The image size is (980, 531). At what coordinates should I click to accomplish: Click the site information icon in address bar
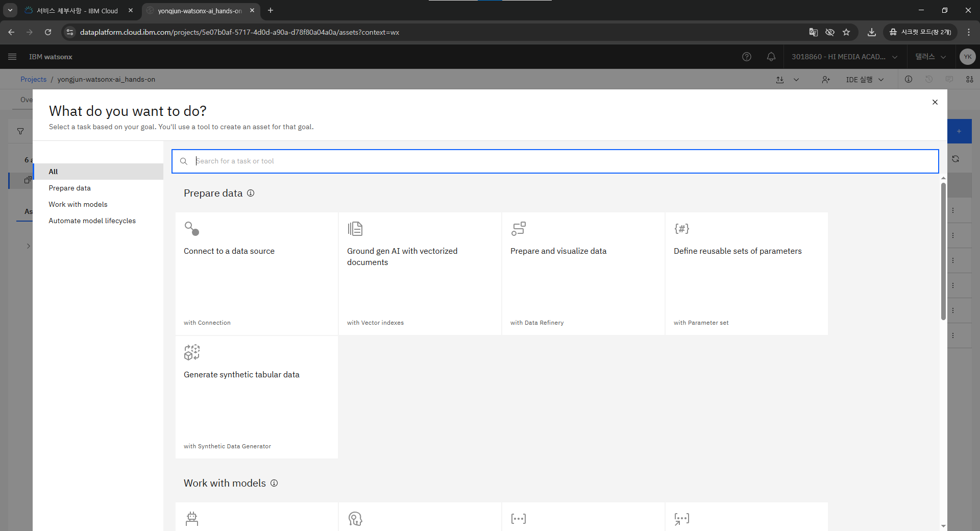point(70,32)
